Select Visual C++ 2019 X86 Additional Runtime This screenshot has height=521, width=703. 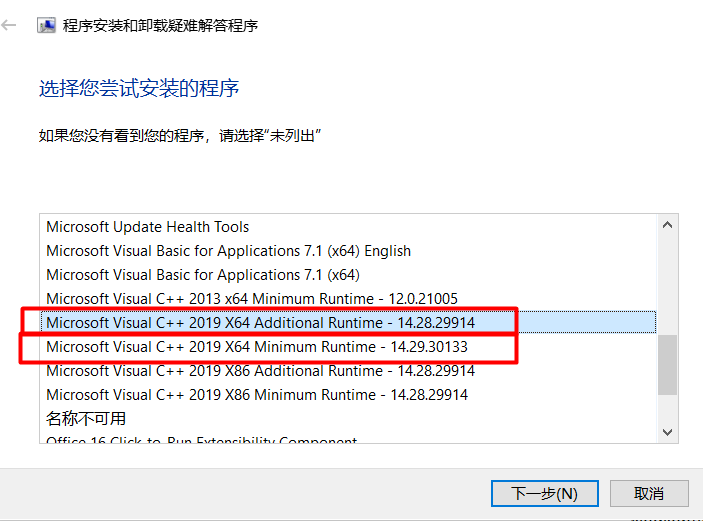pyautogui.click(x=348, y=371)
